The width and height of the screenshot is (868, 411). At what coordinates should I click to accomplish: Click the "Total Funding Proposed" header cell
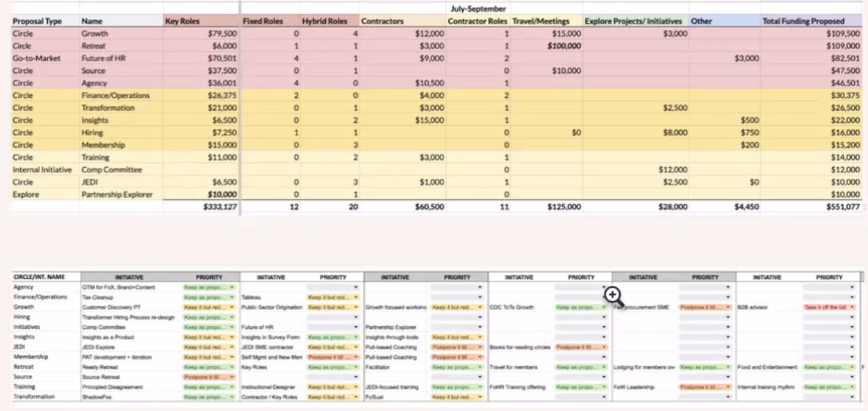(x=804, y=22)
